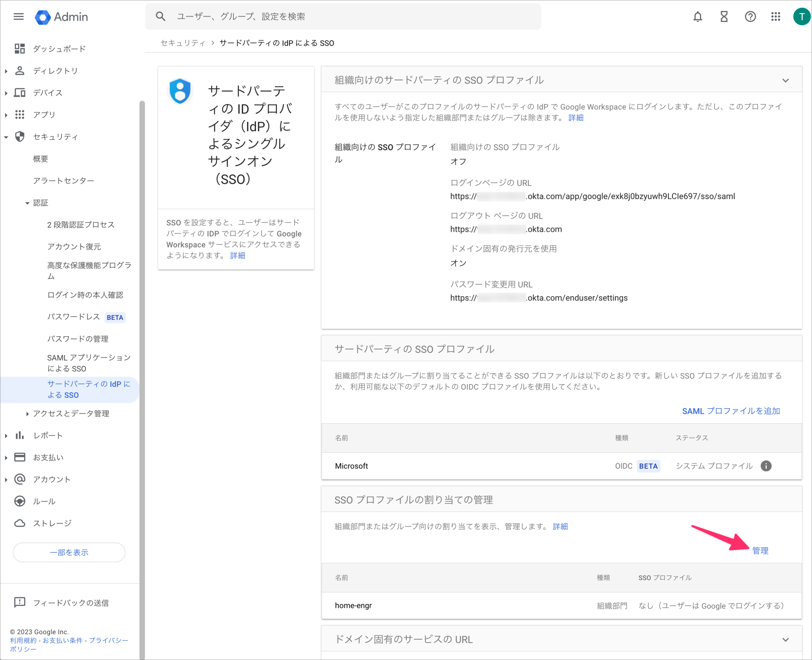The image size is (812, 660).
Task: Click the SAML プロファイルを追加 link
Action: point(730,411)
